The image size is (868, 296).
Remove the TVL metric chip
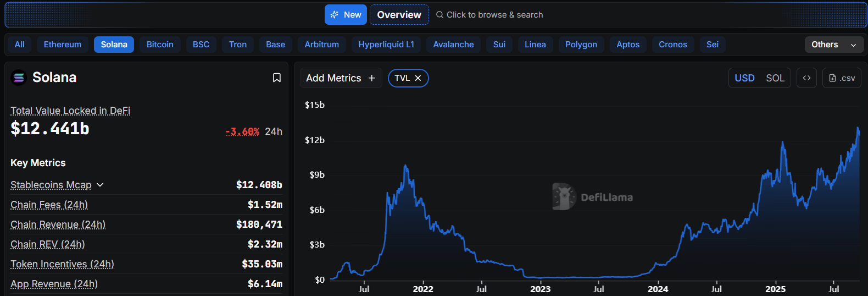point(418,78)
